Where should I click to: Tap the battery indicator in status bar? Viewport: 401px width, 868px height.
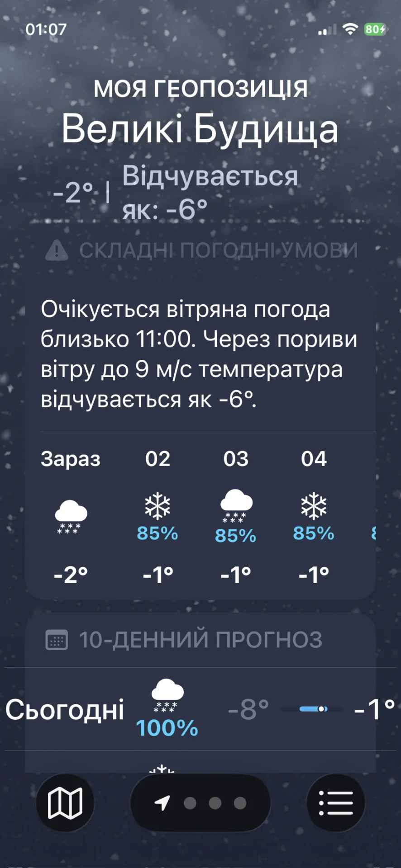(375, 30)
